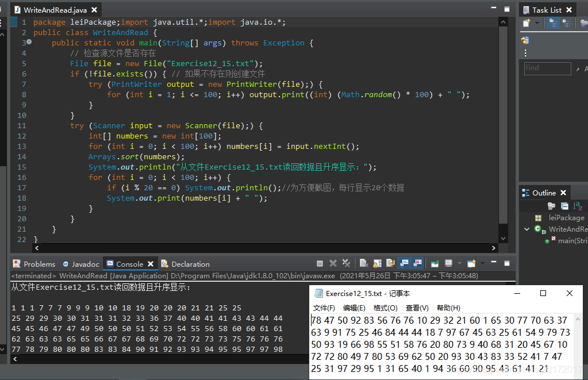The width and height of the screenshot is (588, 380).
Task: Click the New Task icon in Task List
Action: click(526, 23)
